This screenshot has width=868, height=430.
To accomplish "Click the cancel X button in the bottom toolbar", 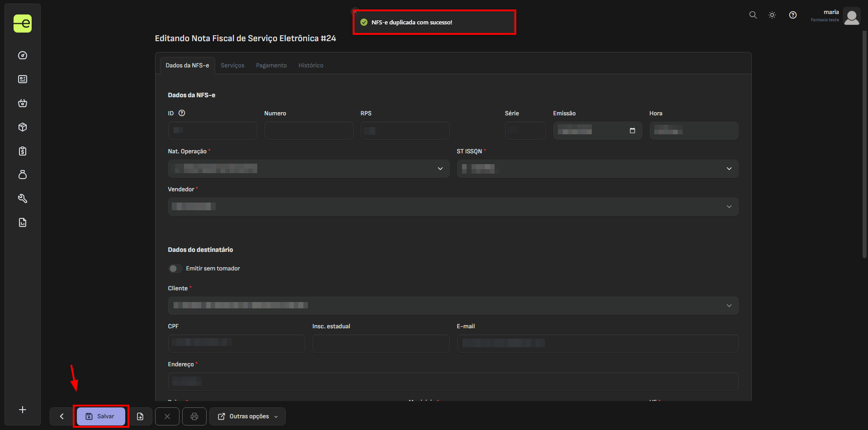I will click(167, 416).
